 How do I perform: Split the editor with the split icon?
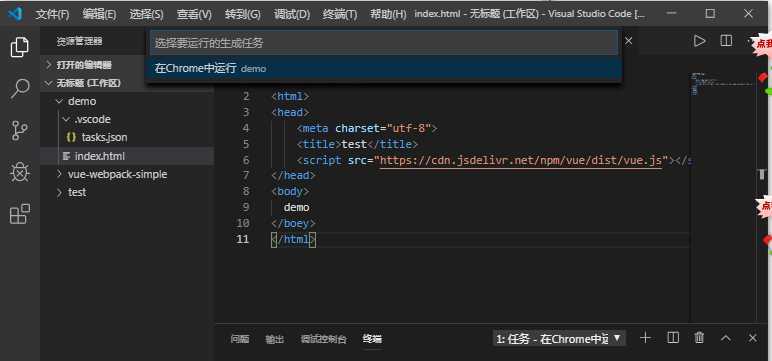click(726, 41)
